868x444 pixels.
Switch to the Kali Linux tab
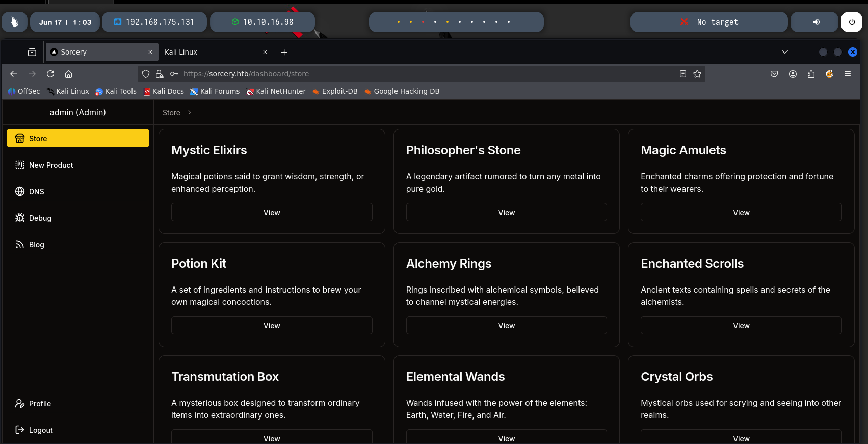209,52
